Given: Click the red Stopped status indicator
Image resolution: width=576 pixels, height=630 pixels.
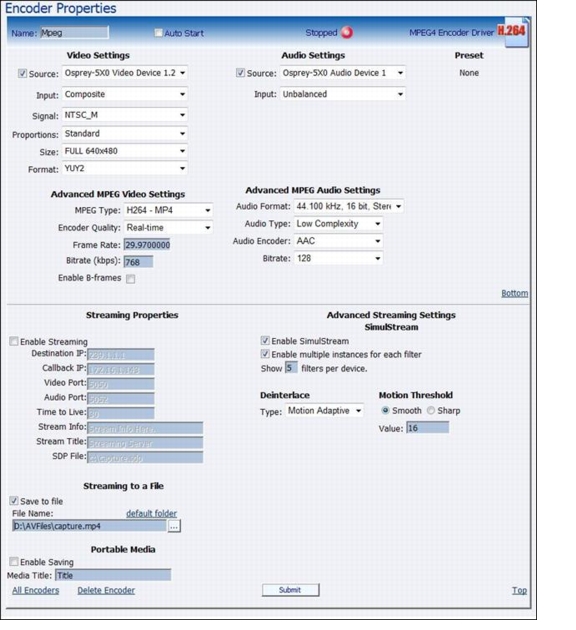Looking at the screenshot, I should coord(347,33).
